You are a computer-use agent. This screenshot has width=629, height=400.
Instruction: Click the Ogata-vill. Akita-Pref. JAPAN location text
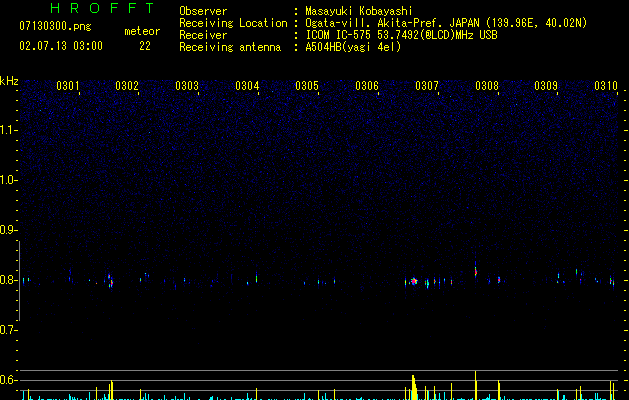click(x=446, y=23)
